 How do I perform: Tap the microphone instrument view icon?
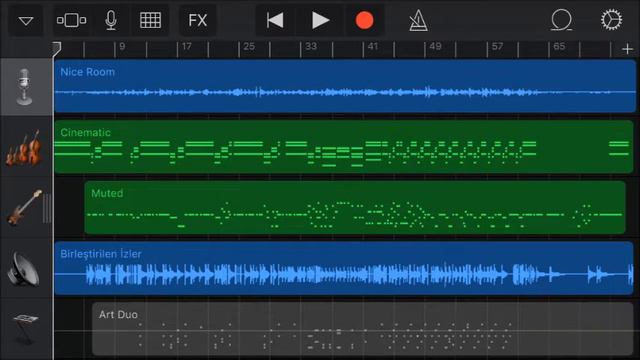[x=111, y=20]
